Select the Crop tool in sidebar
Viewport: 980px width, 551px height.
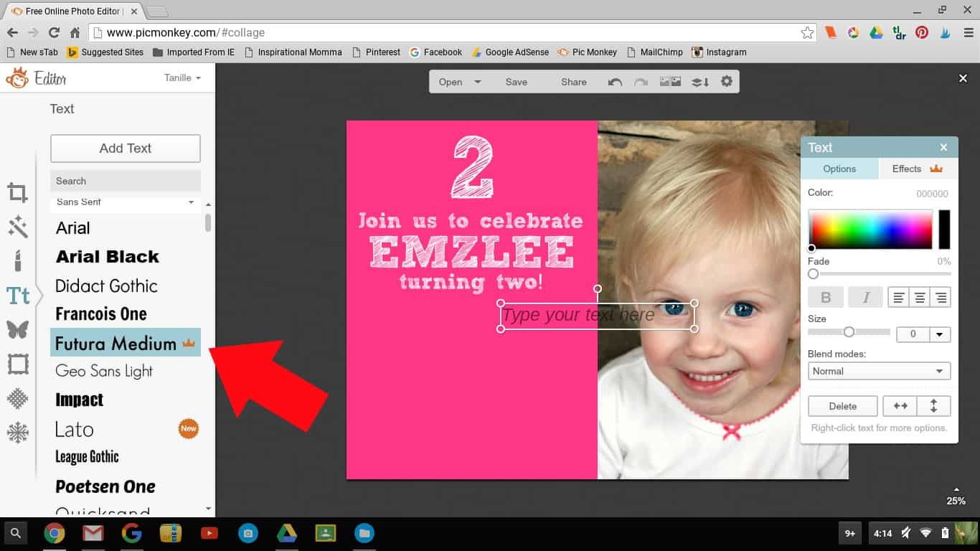(18, 193)
